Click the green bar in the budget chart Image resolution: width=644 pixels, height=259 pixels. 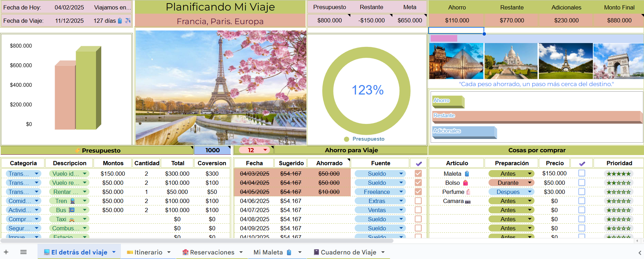pyautogui.click(x=88, y=88)
